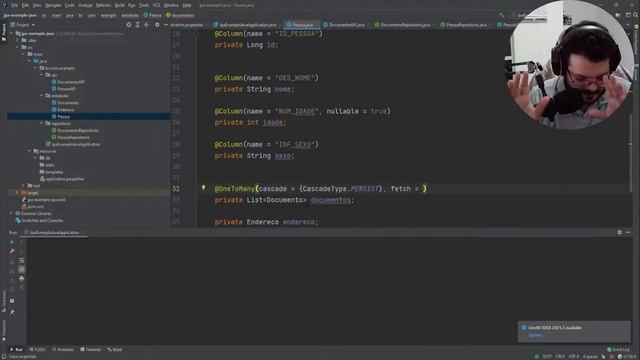Open the File menu
This screenshot has height=360, width=640.
[15, 5]
